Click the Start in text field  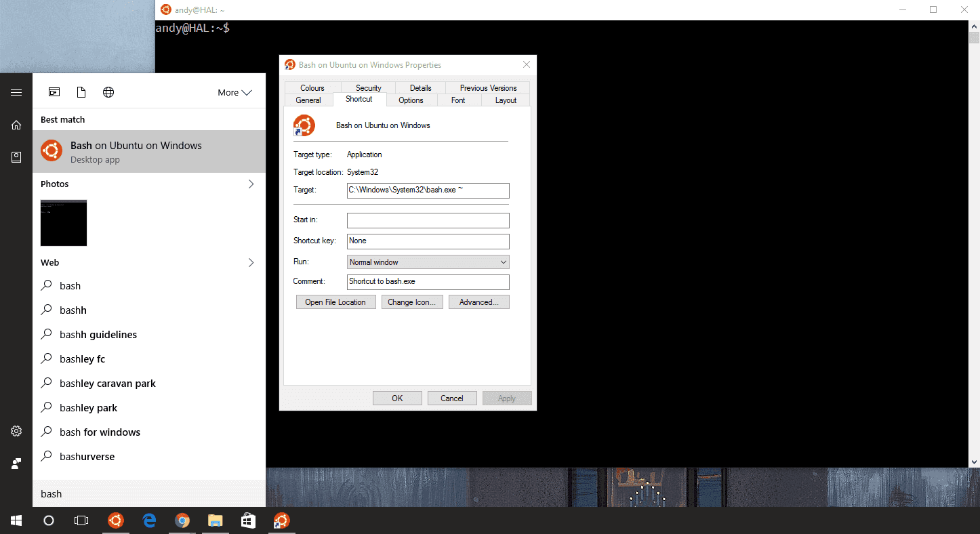[x=428, y=220]
